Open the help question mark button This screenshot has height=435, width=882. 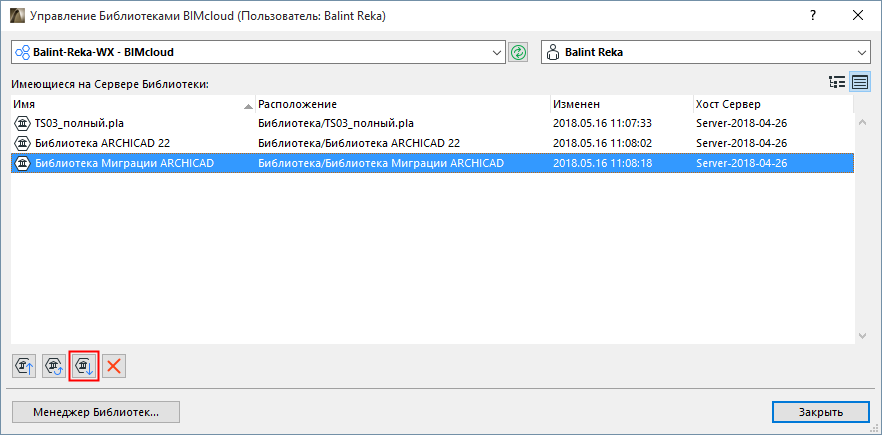813,16
